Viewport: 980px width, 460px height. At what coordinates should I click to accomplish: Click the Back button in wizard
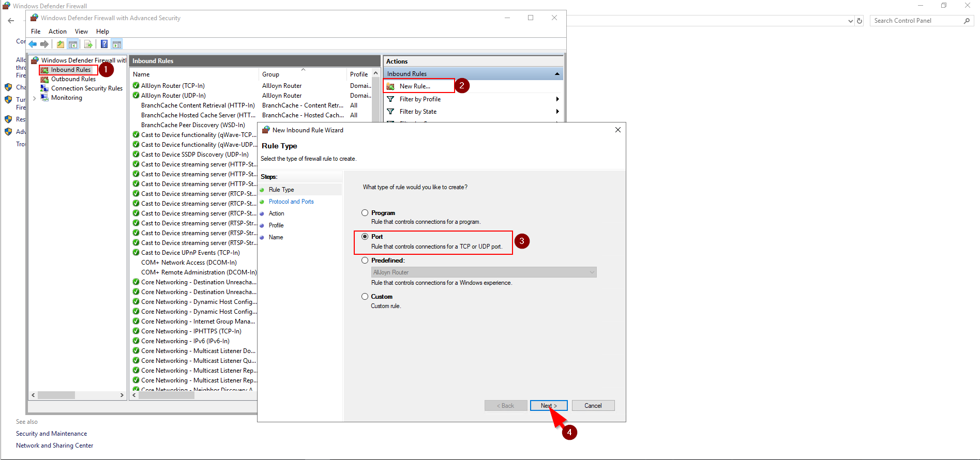click(x=506, y=406)
